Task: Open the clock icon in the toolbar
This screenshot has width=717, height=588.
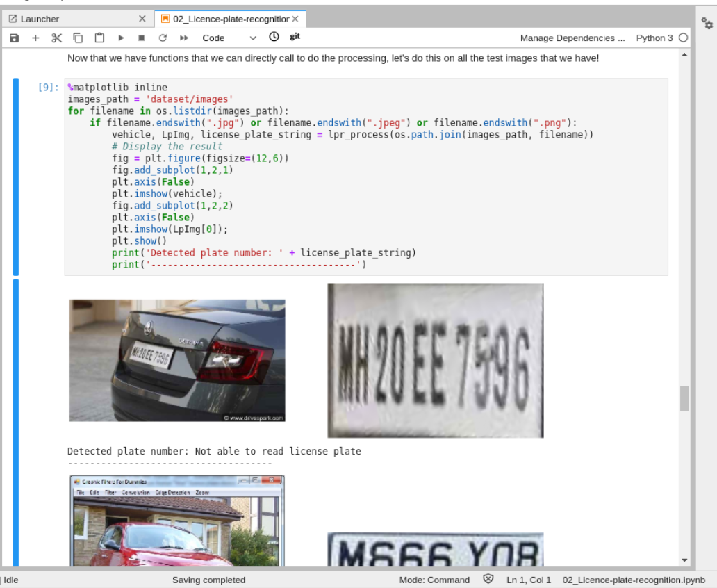Action: pyautogui.click(x=274, y=37)
